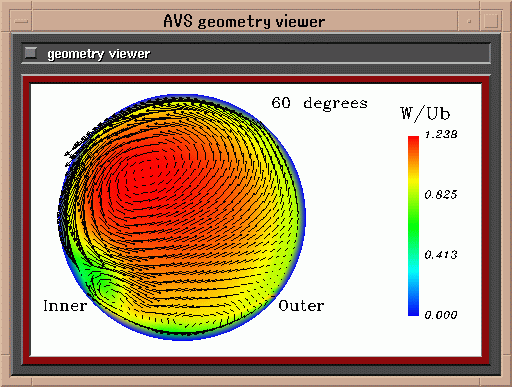Viewport: 512px width, 387px height.
Task: Click the AVS geometry viewer title bar
Action: (244, 21)
